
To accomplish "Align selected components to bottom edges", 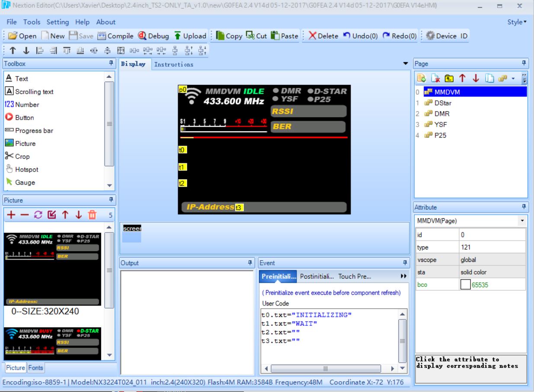I will coord(80,51).
